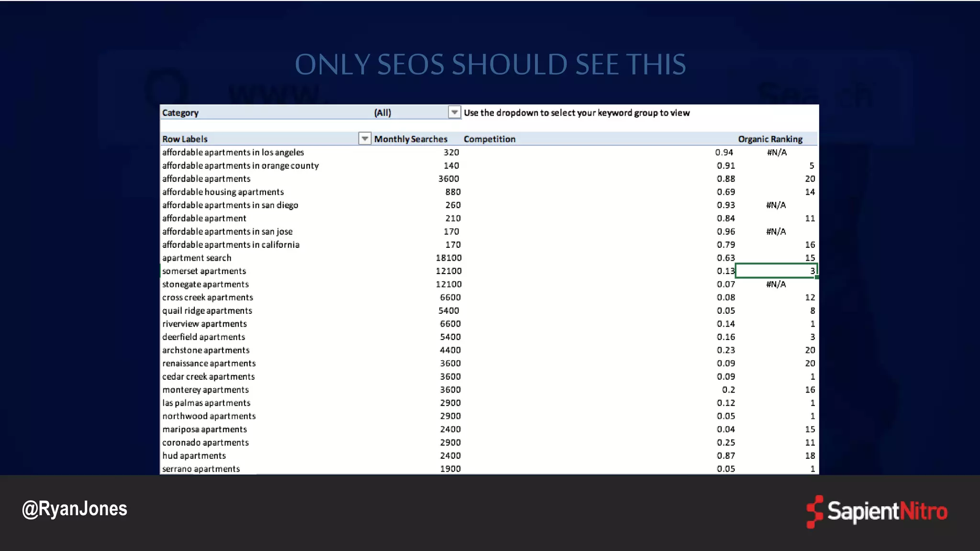Click the @RyanJones Twitter handle
This screenshot has height=551, width=980.
click(x=75, y=509)
